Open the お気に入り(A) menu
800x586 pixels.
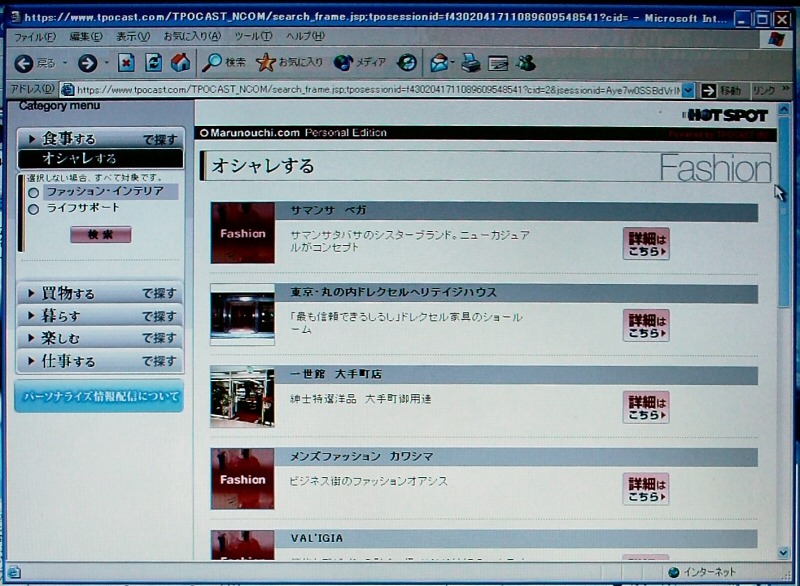pyautogui.click(x=192, y=36)
